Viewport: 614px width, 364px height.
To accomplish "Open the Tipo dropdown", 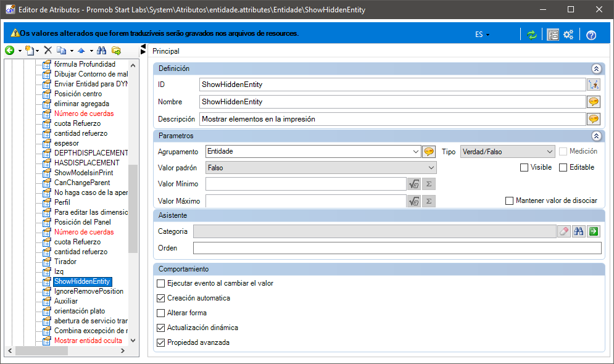I will pyautogui.click(x=507, y=152).
